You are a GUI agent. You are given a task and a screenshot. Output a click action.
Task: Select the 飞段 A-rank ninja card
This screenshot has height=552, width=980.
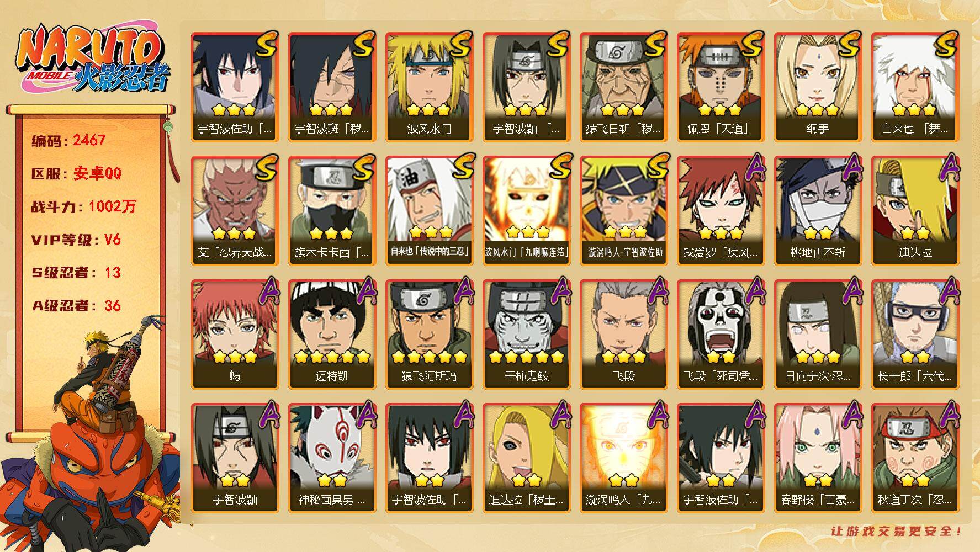623,335
